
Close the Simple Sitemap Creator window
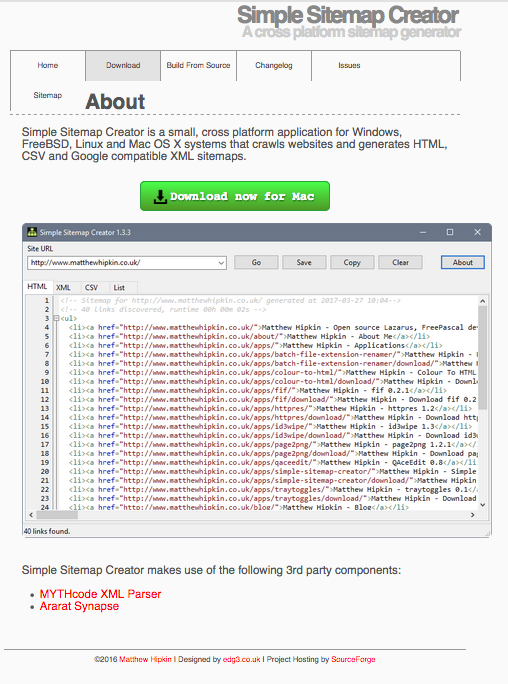477,232
